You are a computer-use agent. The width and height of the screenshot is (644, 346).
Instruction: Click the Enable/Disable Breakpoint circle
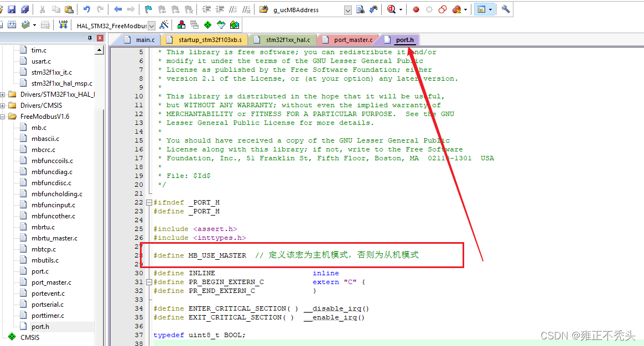[x=429, y=9]
